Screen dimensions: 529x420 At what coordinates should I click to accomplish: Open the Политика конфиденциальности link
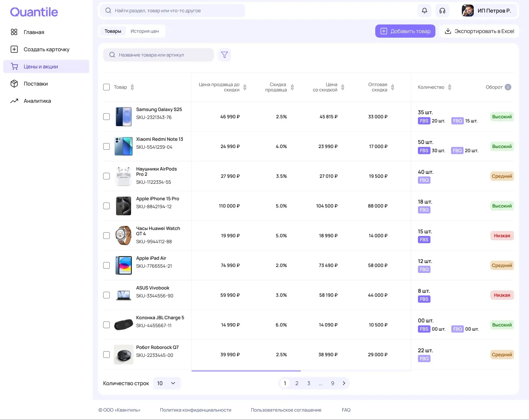(x=196, y=410)
